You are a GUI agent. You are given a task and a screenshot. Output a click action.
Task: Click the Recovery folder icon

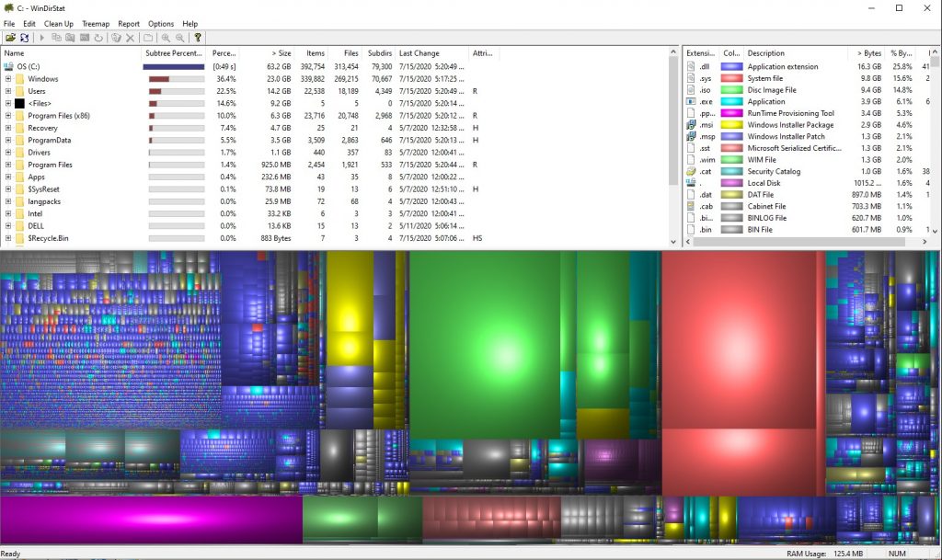pos(20,128)
